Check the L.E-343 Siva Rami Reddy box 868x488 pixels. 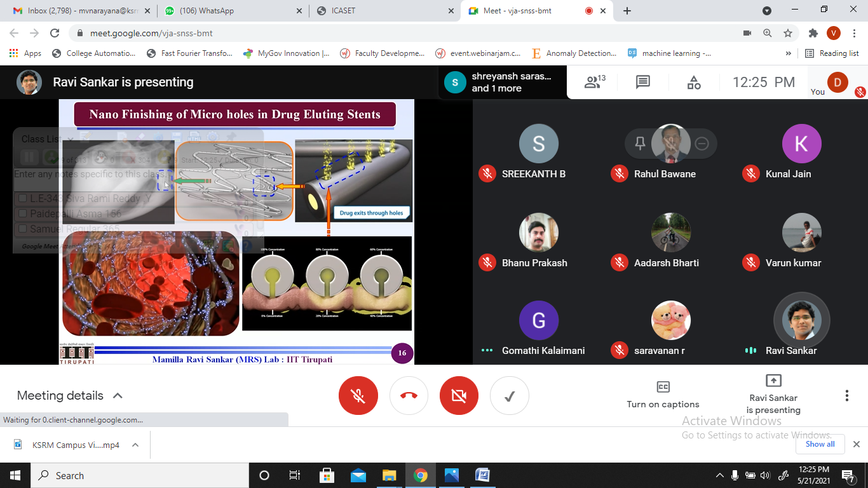click(x=23, y=198)
